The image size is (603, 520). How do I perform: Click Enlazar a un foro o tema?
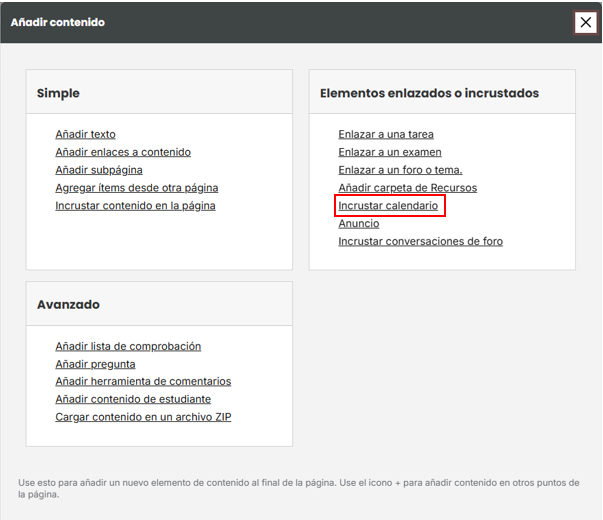coord(400,170)
